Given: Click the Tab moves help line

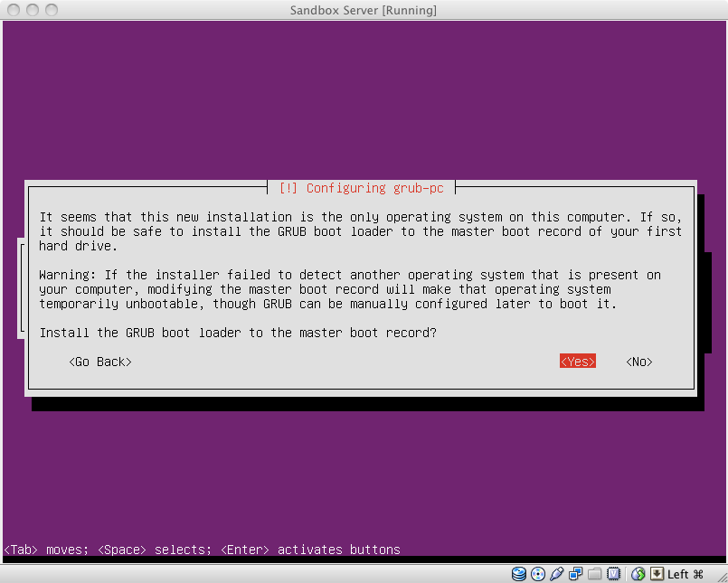Looking at the screenshot, I should pyautogui.click(x=202, y=550).
